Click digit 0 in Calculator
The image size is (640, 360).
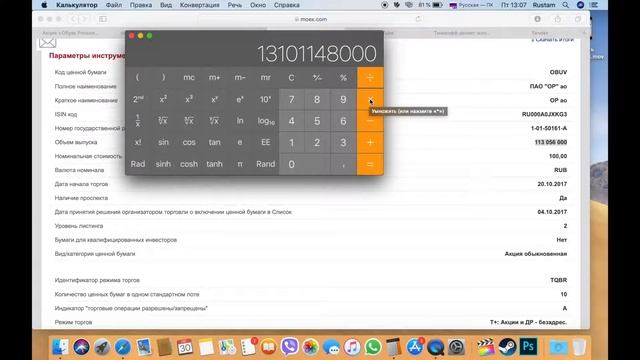point(304,164)
